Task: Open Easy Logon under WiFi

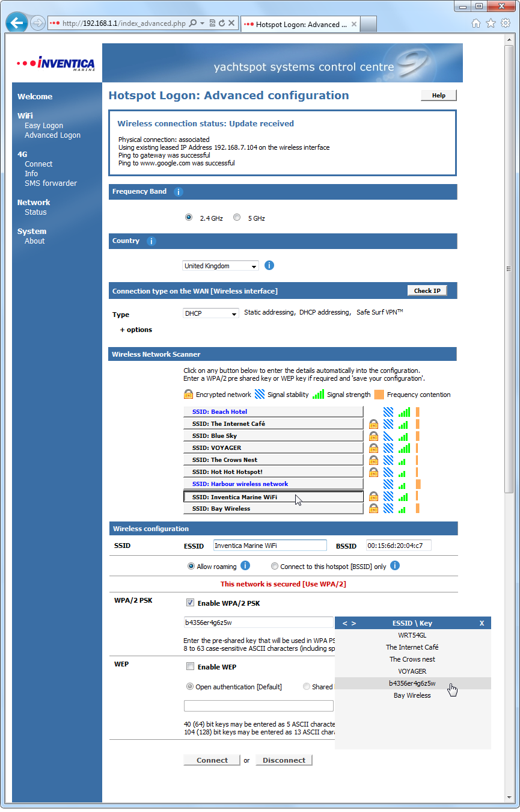Action: 44,126
